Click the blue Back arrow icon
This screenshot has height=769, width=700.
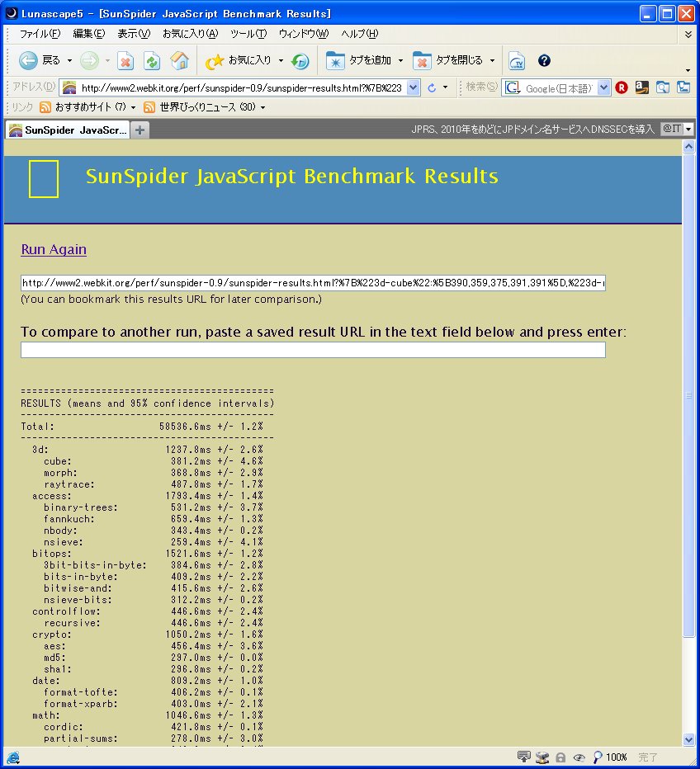coord(28,60)
